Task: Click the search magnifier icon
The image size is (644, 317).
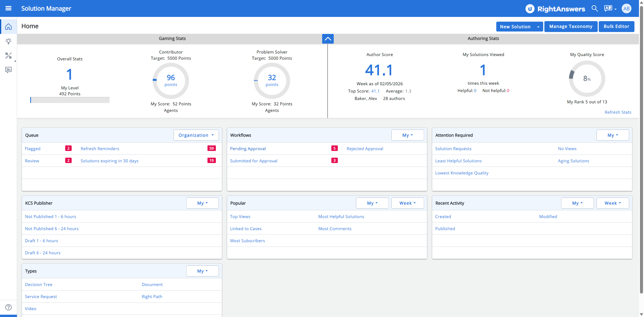Action: pyautogui.click(x=595, y=8)
